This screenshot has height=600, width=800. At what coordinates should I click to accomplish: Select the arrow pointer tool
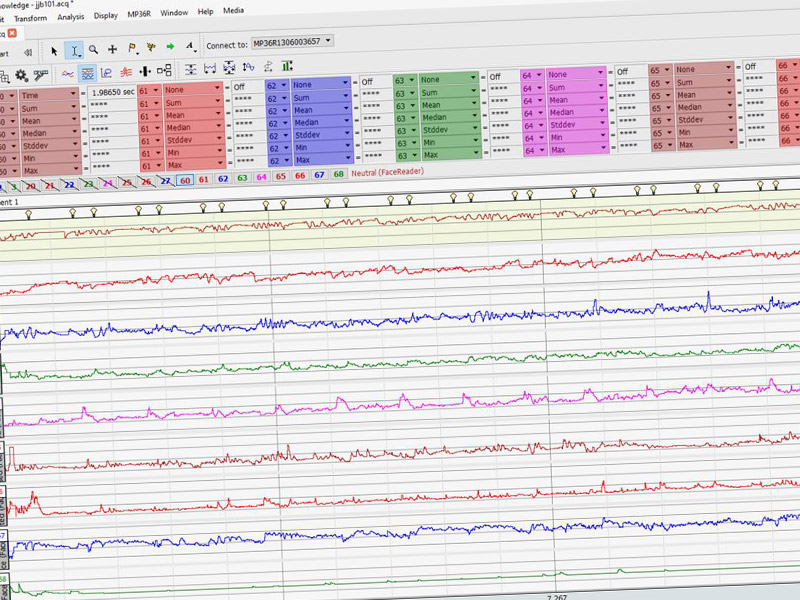(54, 49)
